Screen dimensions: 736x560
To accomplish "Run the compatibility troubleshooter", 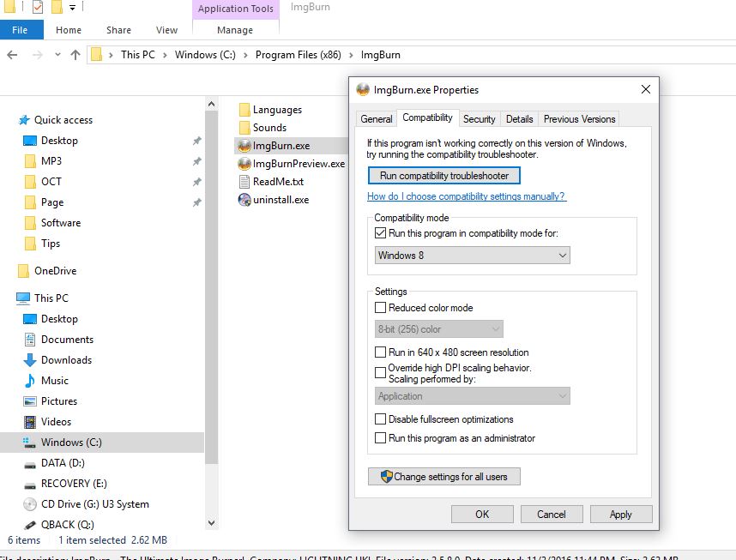I will [x=443, y=175].
